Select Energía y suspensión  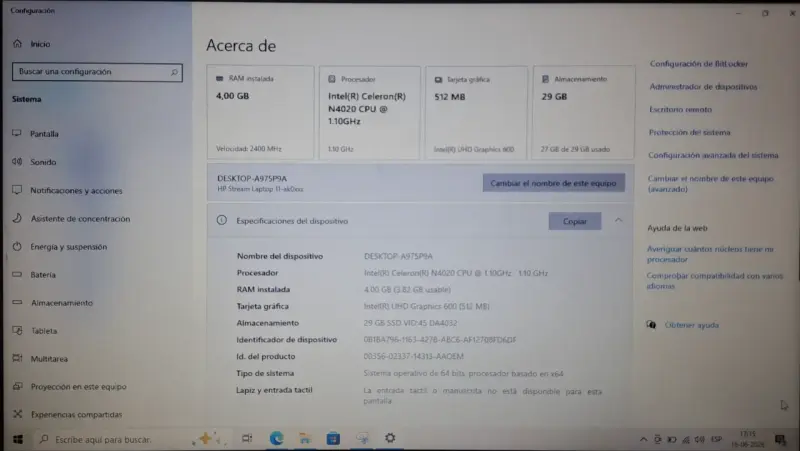click(x=60, y=246)
